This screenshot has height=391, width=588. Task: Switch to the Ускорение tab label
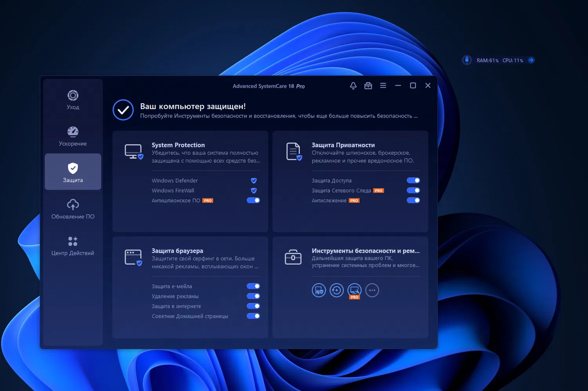point(73,144)
